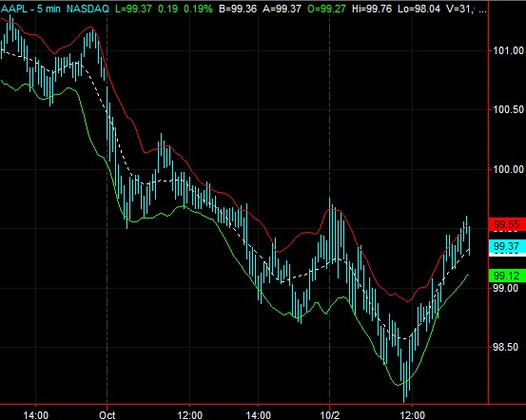Image resolution: width=526 pixels, height=420 pixels.
Task: Click the green 99.12 lower band price tag
Action: 507,276
